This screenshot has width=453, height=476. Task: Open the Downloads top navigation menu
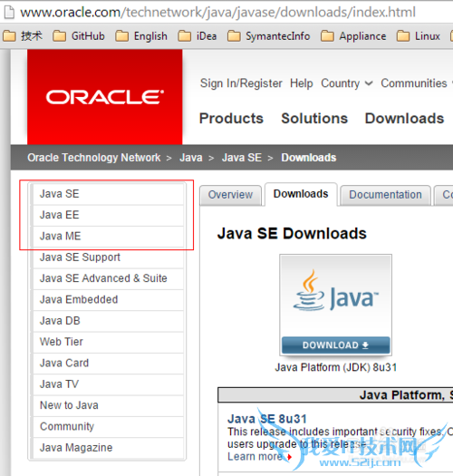[x=404, y=119]
